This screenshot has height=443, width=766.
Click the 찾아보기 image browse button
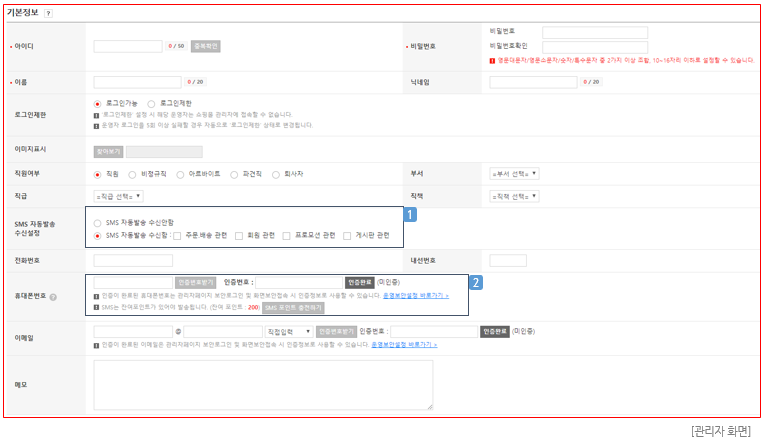click(108, 152)
